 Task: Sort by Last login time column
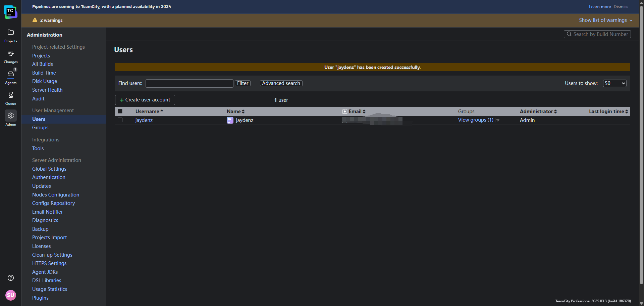608,112
